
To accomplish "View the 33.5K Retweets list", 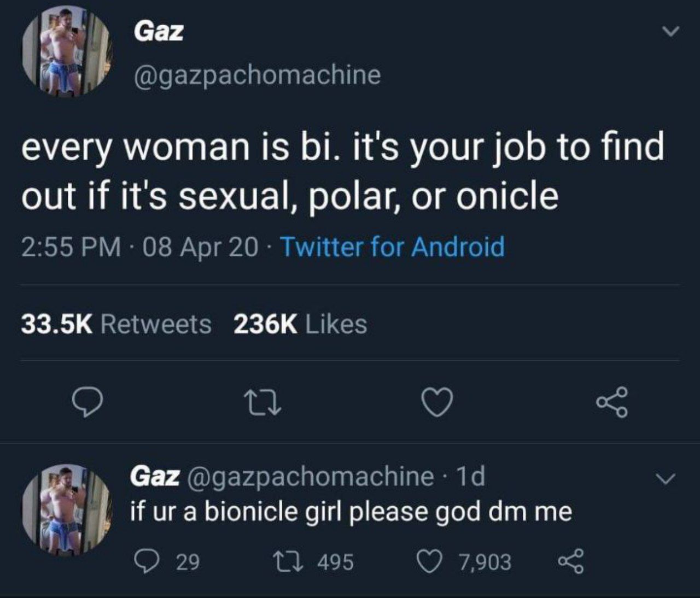I will click(x=116, y=324).
